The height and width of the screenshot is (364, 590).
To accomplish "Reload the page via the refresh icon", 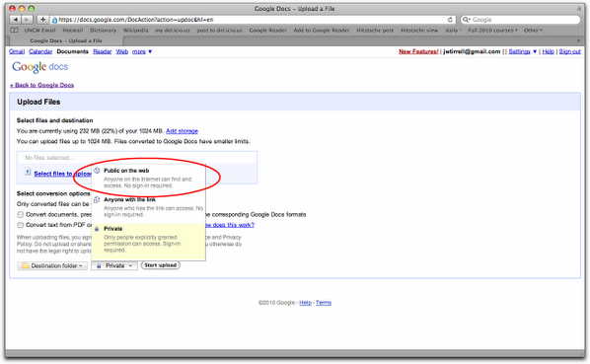I will click(x=450, y=19).
